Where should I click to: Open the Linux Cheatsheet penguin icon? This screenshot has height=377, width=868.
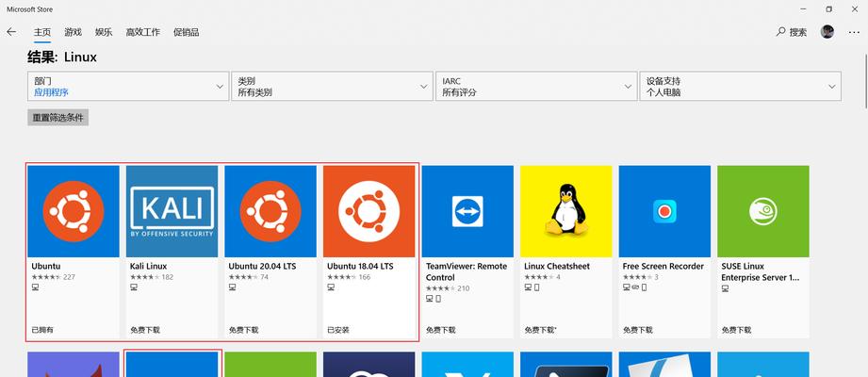click(565, 211)
